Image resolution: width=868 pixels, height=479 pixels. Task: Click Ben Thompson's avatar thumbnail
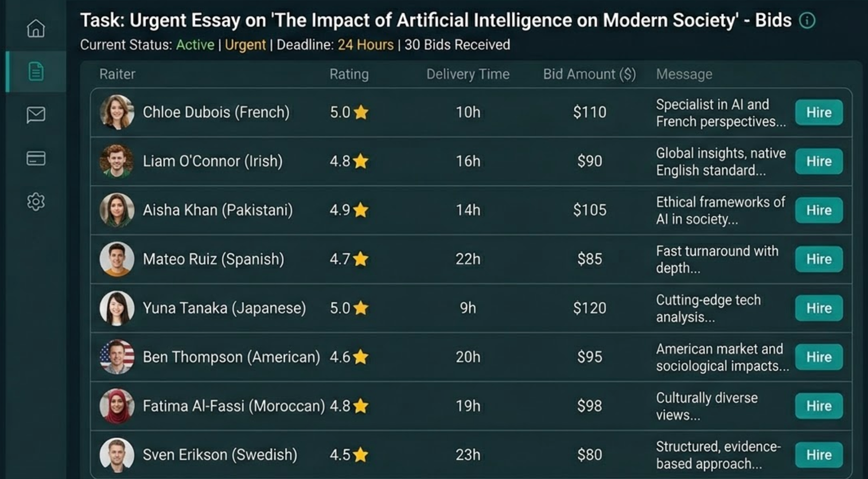click(x=117, y=357)
